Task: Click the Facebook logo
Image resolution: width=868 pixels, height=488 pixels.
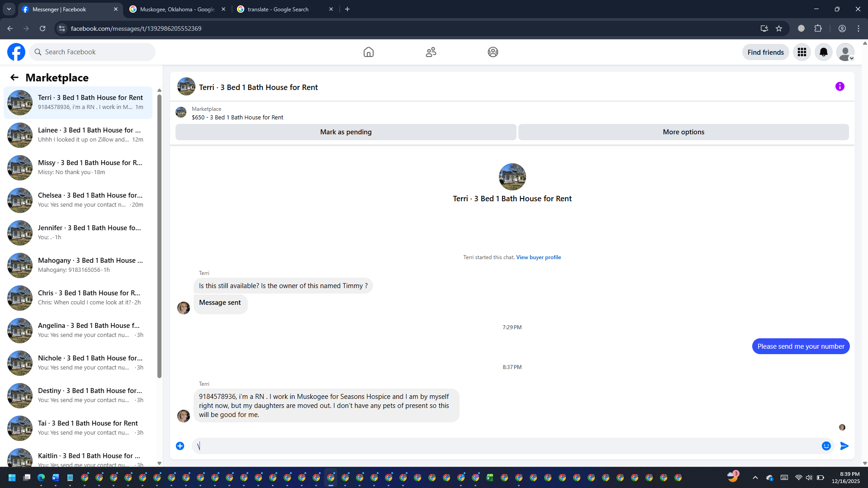Action: pyautogui.click(x=16, y=52)
